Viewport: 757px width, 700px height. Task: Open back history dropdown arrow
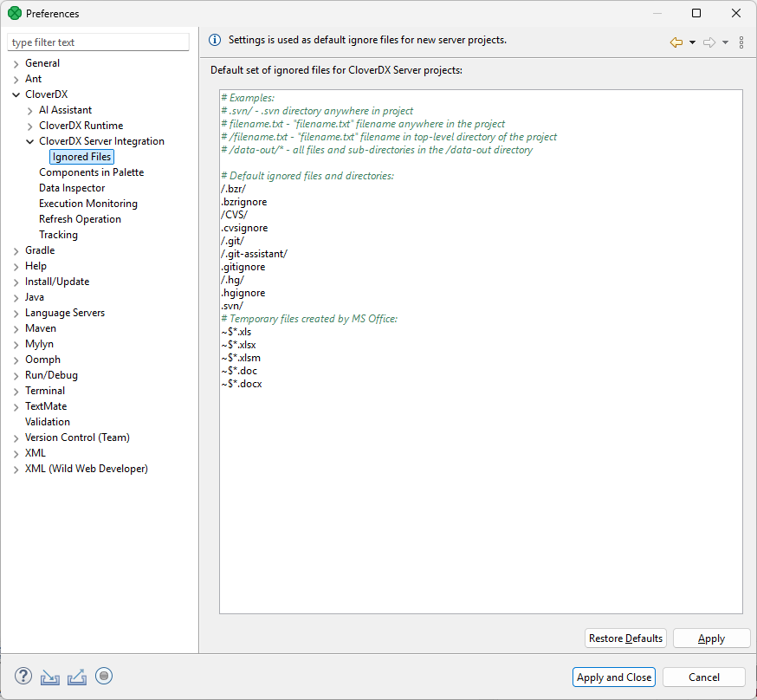click(692, 42)
